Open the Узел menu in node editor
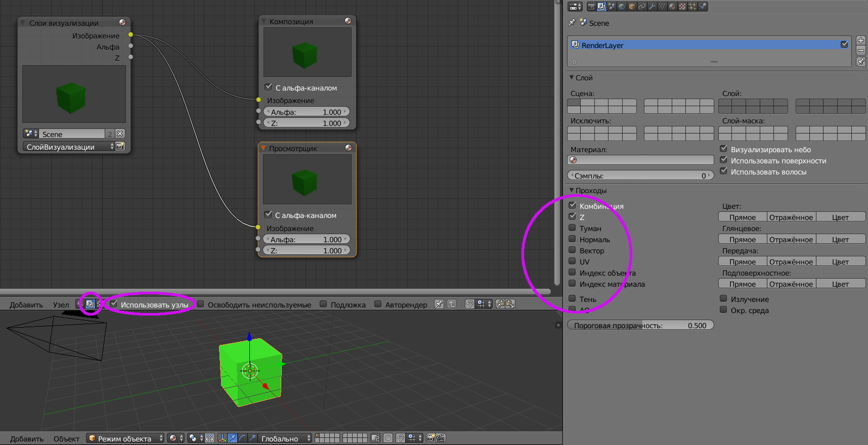 (61, 304)
